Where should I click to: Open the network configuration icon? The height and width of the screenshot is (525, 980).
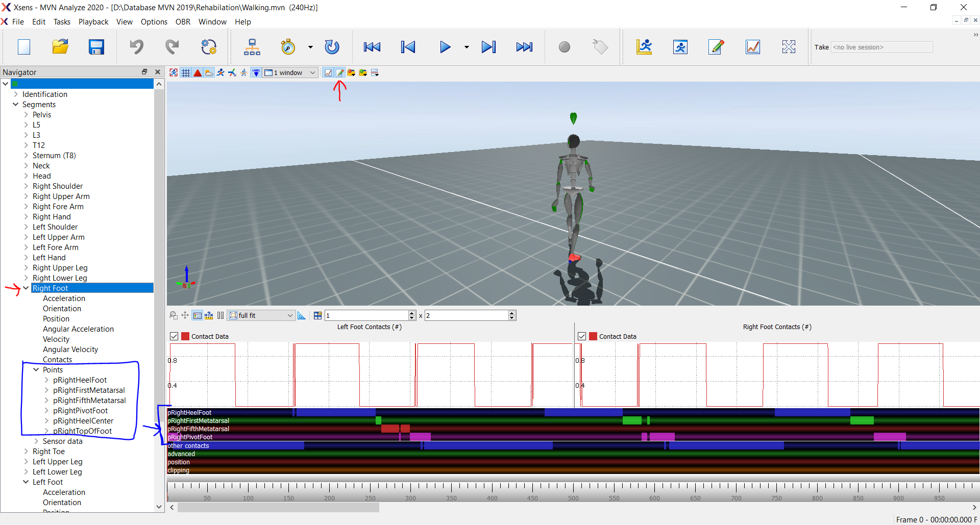click(252, 47)
